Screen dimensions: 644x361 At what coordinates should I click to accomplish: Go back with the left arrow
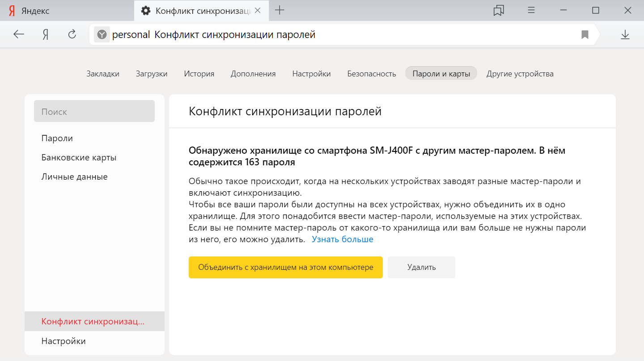[19, 34]
